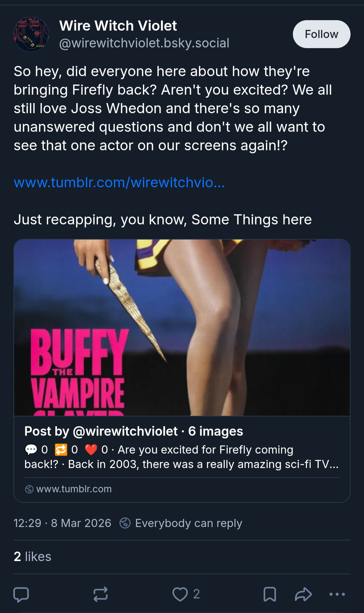Click the www.tumblr.com domain footer
364x613 pixels.
[74, 489]
